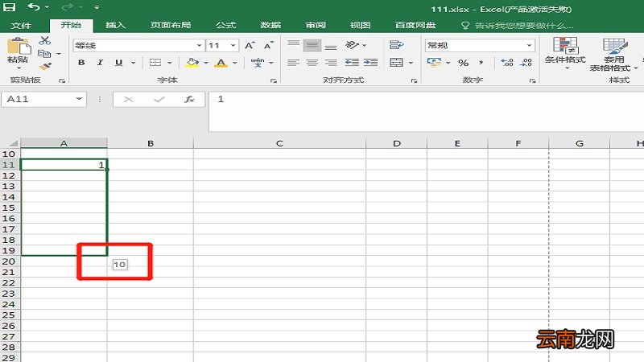The height and width of the screenshot is (362, 644).
Task: Decrease font size with small A
Action: pyautogui.click(x=269, y=45)
